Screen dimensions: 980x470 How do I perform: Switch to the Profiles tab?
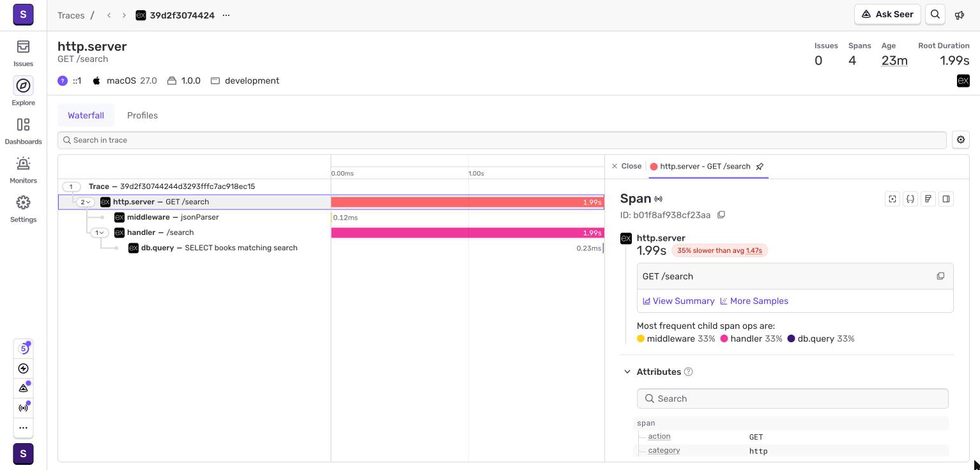click(x=142, y=116)
